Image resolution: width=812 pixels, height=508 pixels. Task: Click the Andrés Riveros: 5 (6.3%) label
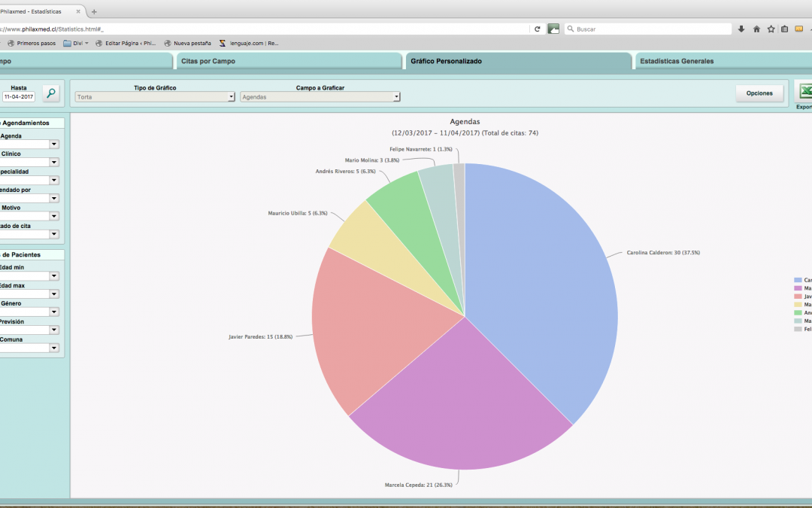click(x=345, y=172)
